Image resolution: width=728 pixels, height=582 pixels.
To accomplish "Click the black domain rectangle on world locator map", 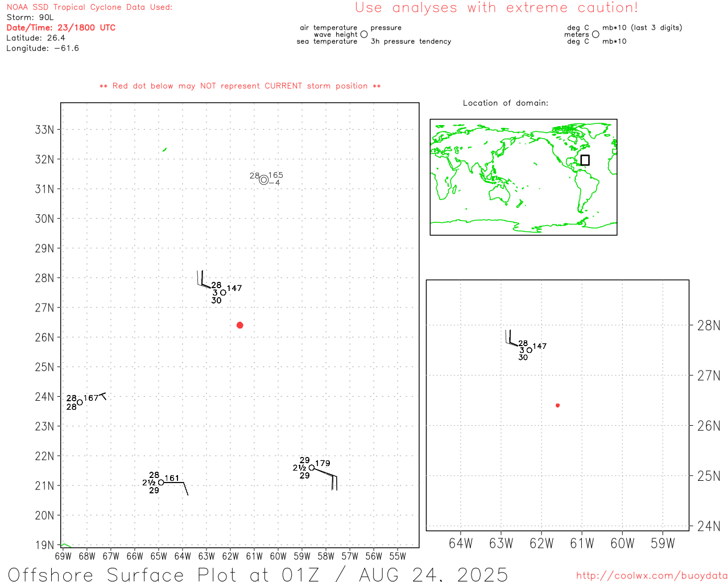I will pyautogui.click(x=585, y=160).
